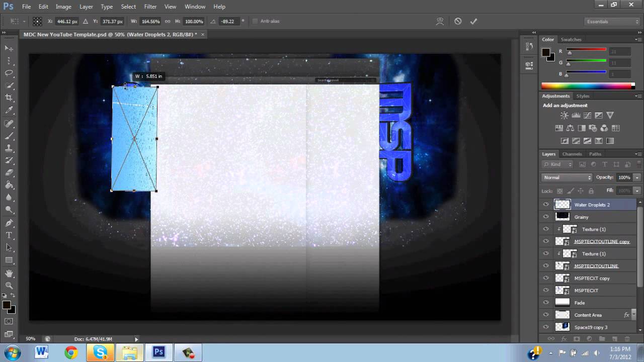644x362 pixels.
Task: Expand Content Area layer effects arrow
Action: tap(634, 315)
